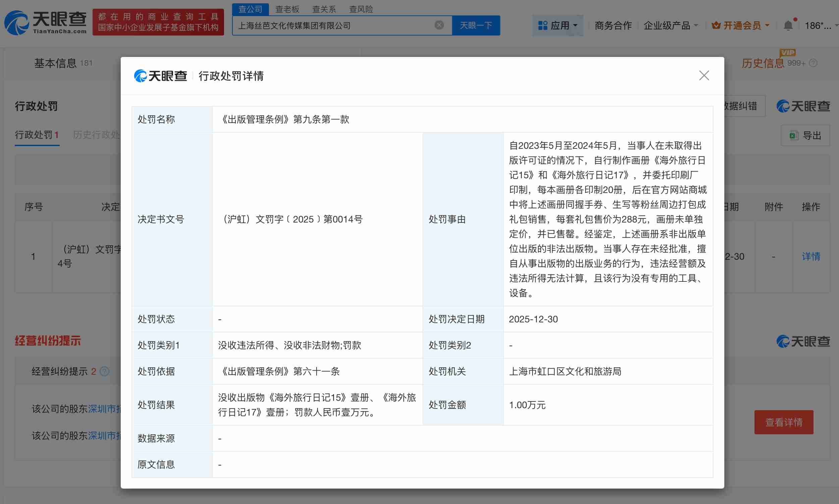Expand the 186* account dropdown

coord(822,25)
